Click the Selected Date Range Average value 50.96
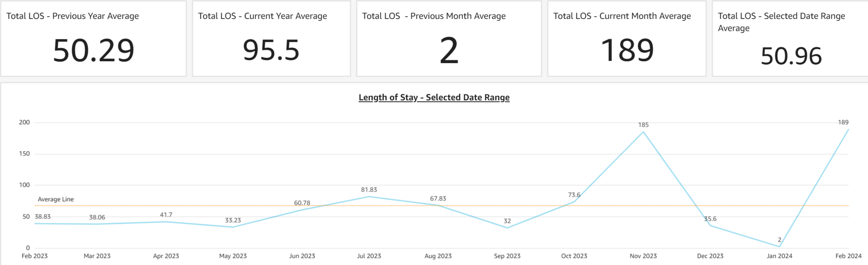 pos(791,56)
